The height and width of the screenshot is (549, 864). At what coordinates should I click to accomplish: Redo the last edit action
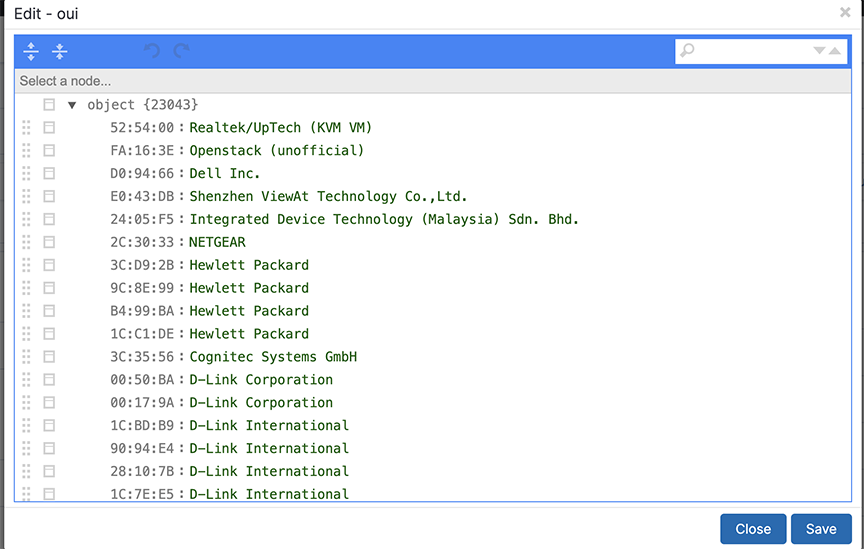[181, 51]
